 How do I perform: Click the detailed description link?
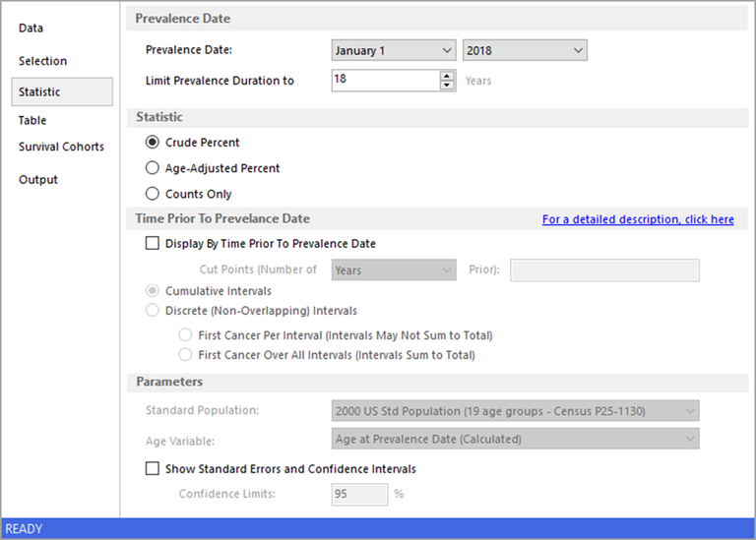638,219
